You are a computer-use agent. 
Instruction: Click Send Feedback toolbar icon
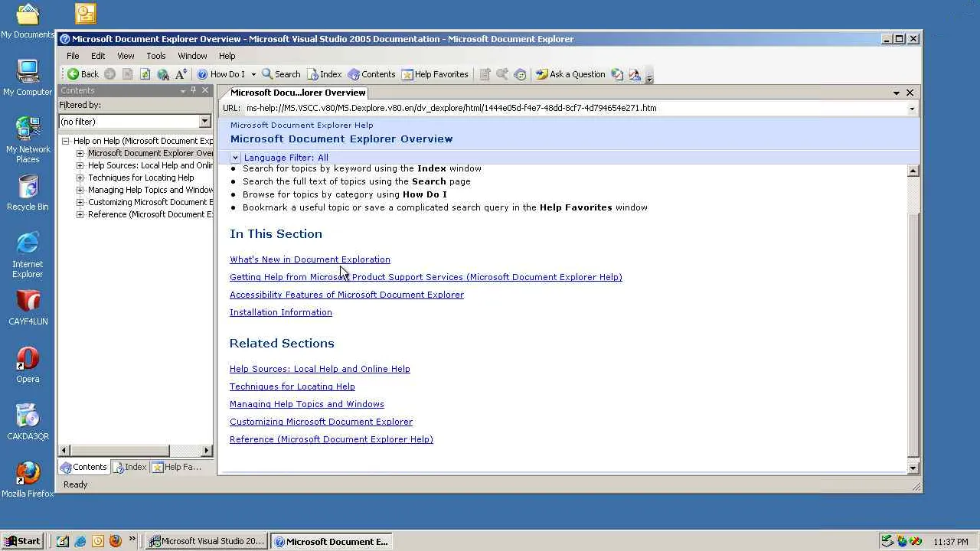(635, 74)
